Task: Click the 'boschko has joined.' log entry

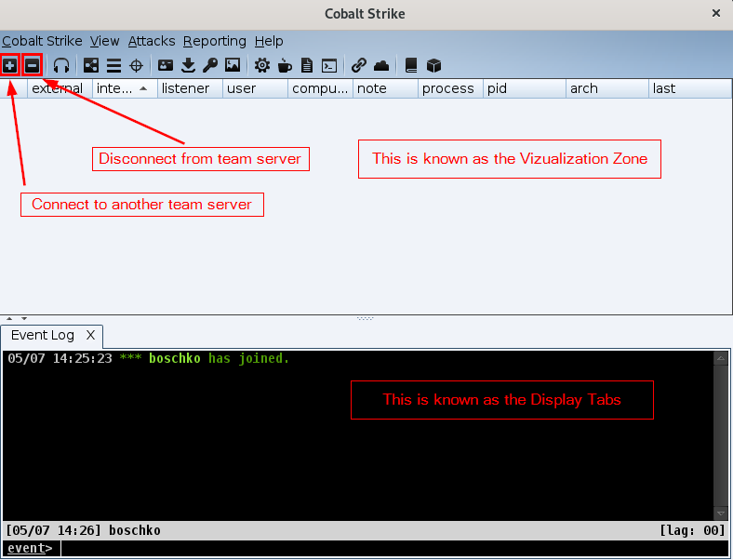Action: (x=219, y=358)
